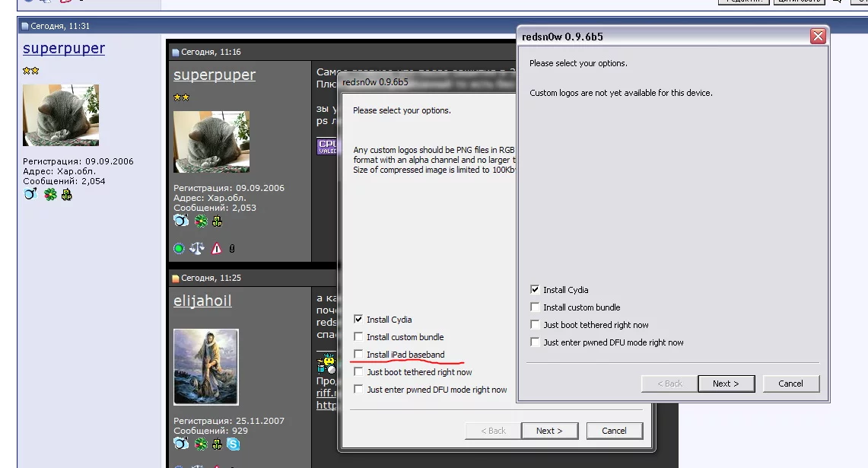This screenshot has width=868, height=468.
Task: Click yellow-green messenger icon under 2,054 messages
Action: click(67, 194)
